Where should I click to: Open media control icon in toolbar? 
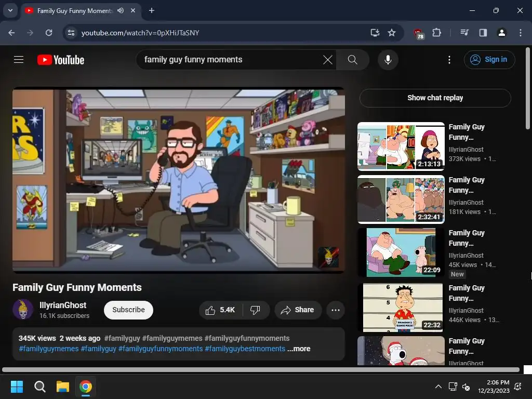(x=464, y=33)
